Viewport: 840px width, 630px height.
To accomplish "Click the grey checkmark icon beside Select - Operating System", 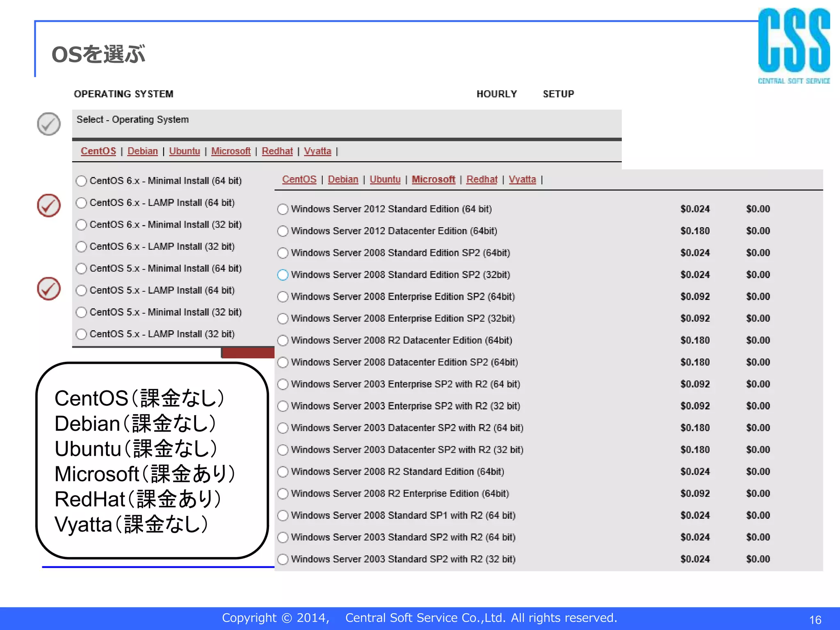I will [49, 124].
